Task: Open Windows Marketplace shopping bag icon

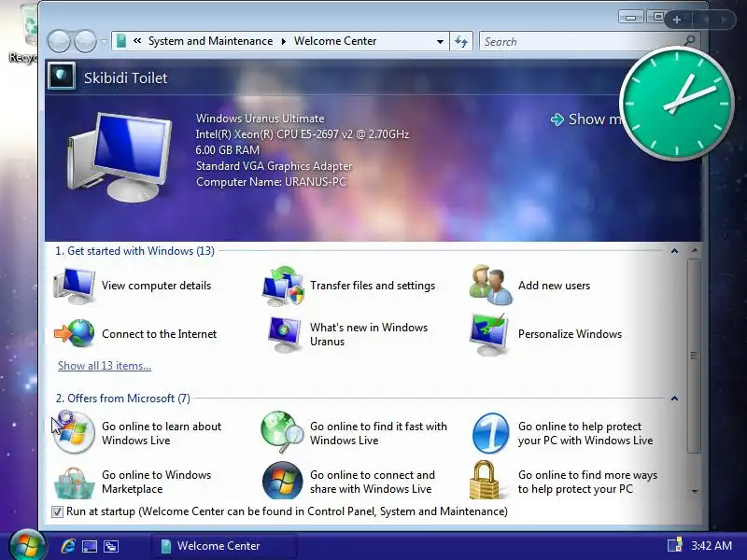Action: pos(75,483)
